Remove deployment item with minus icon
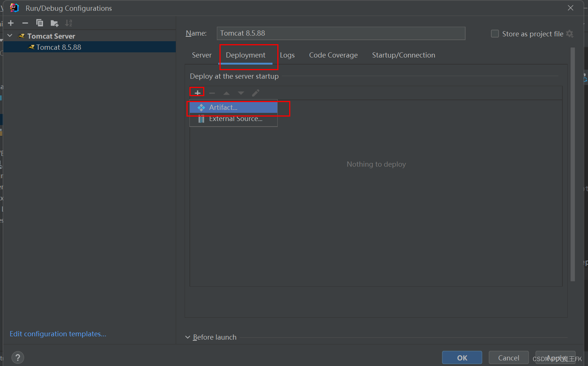The width and height of the screenshot is (588, 366). click(212, 93)
